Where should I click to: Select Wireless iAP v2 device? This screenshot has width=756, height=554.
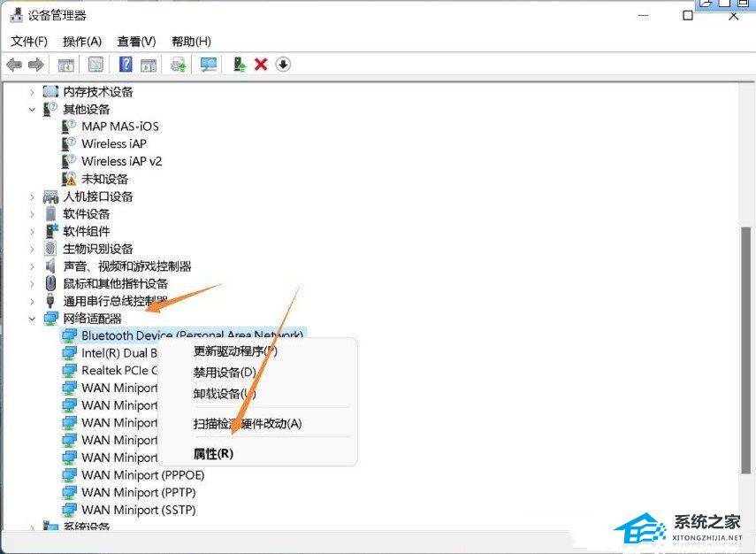(x=121, y=161)
